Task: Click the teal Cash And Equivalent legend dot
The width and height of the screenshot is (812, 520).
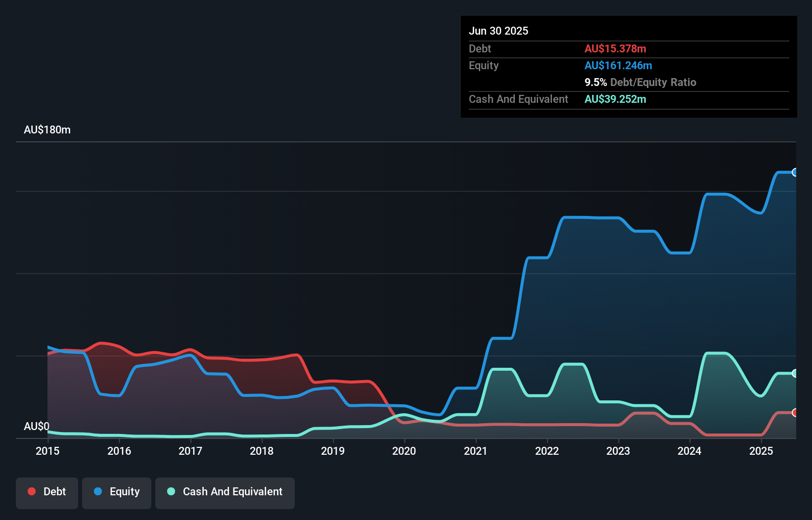Action: tap(171, 491)
